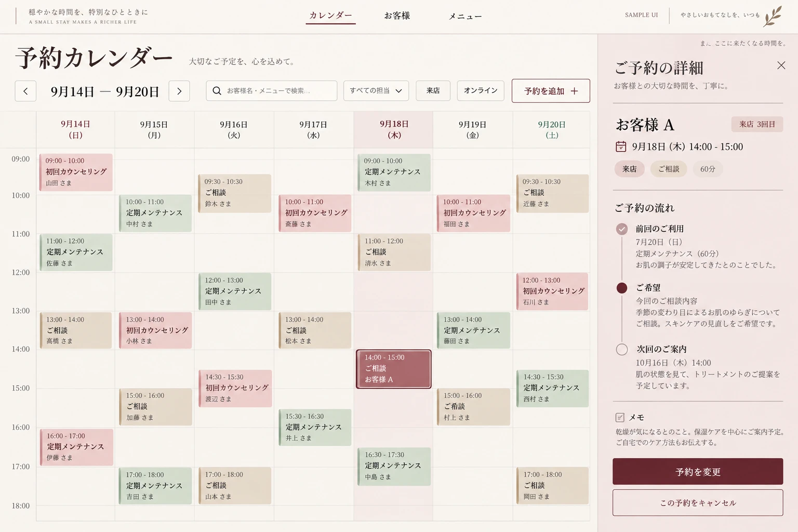Viewport: 798px width, 532px height.
Task: Open 鈴木 さま ご相談 appointment
Action: [234, 193]
